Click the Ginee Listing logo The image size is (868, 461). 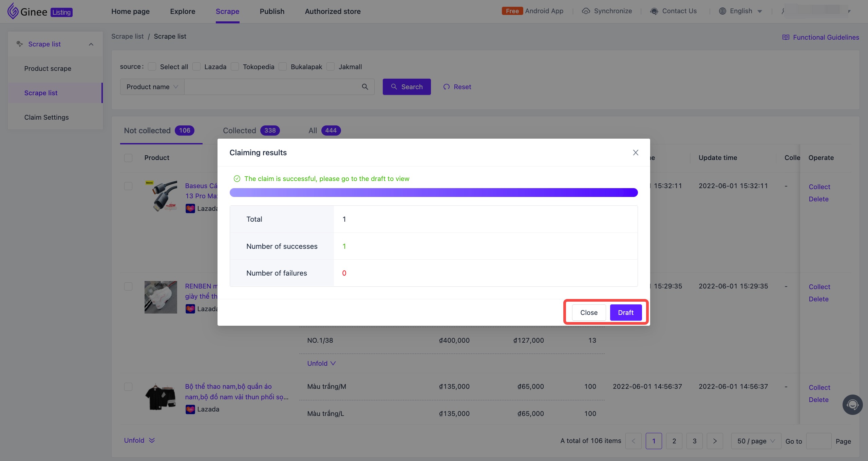(x=40, y=11)
